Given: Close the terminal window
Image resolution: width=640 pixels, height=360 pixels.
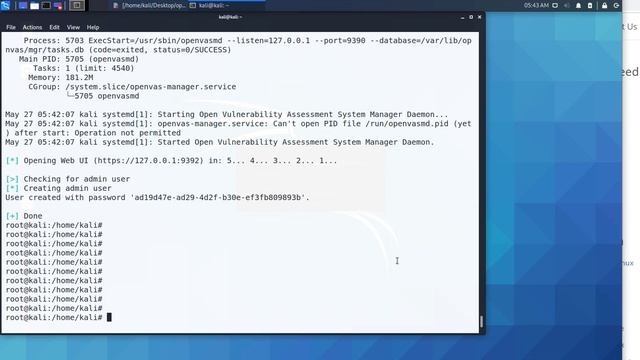Looking at the screenshot, I should [x=480, y=17].
